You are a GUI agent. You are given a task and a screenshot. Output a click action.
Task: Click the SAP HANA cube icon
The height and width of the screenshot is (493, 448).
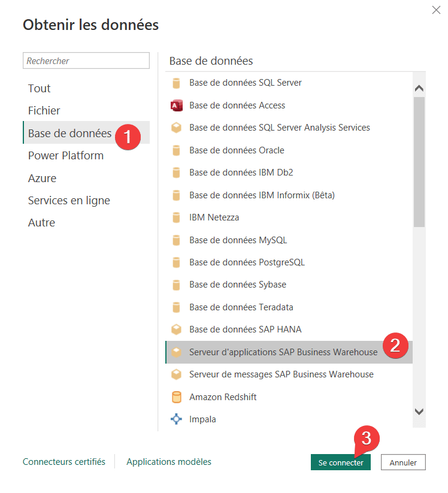[176, 329]
